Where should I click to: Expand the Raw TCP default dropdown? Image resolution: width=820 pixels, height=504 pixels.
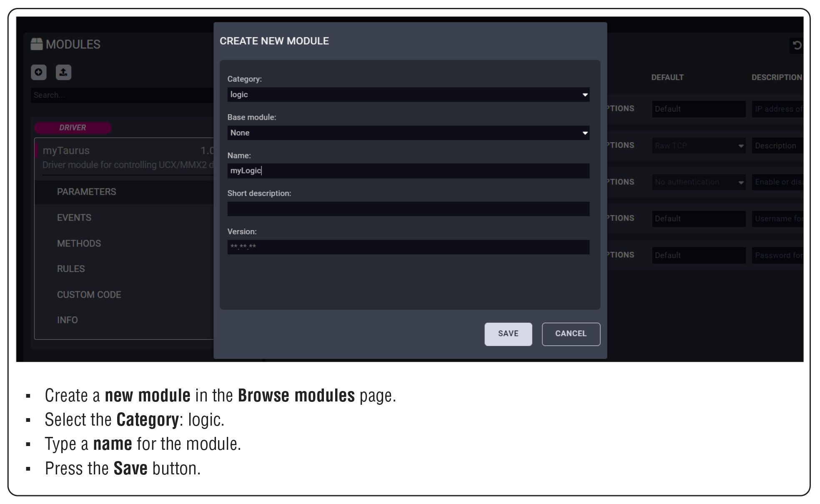coord(699,146)
